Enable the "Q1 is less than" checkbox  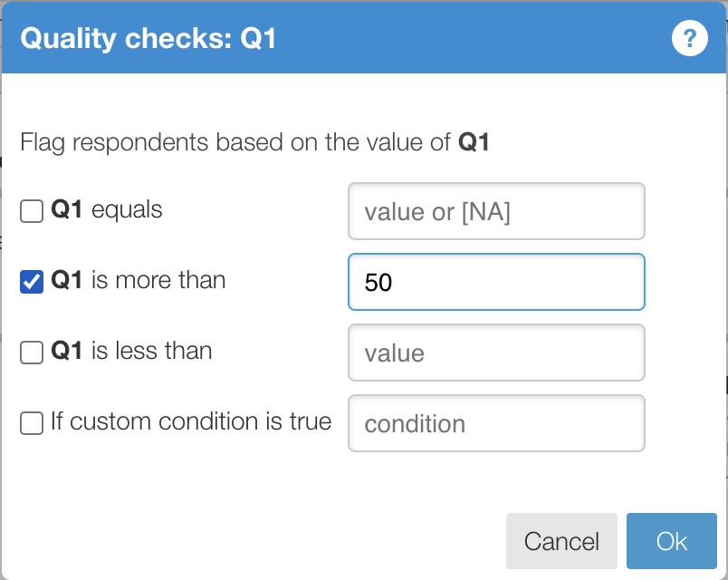click(31, 352)
